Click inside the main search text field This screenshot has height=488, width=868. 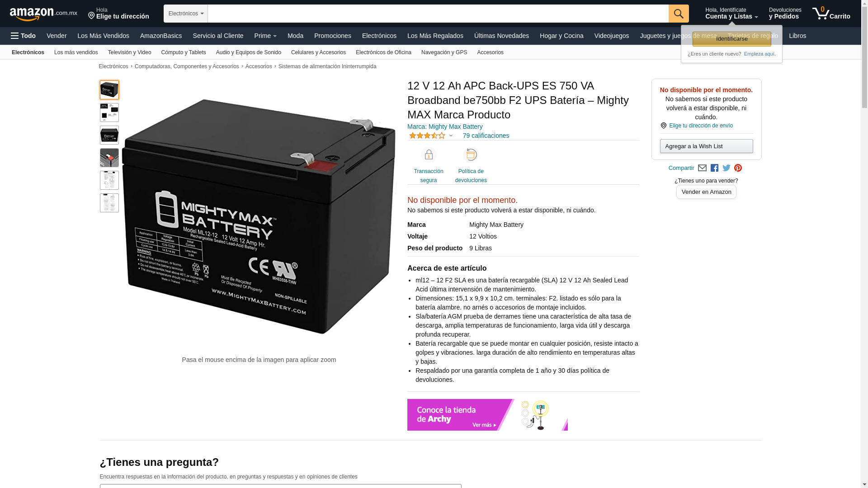[438, 14]
